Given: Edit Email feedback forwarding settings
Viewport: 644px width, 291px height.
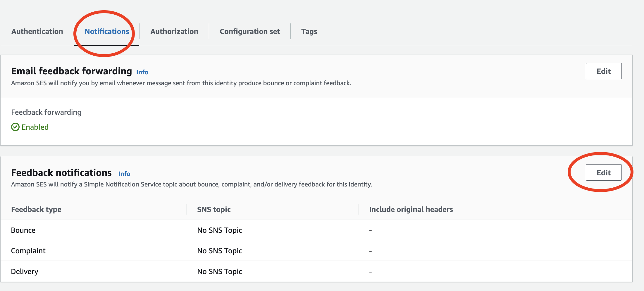Looking at the screenshot, I should (603, 71).
